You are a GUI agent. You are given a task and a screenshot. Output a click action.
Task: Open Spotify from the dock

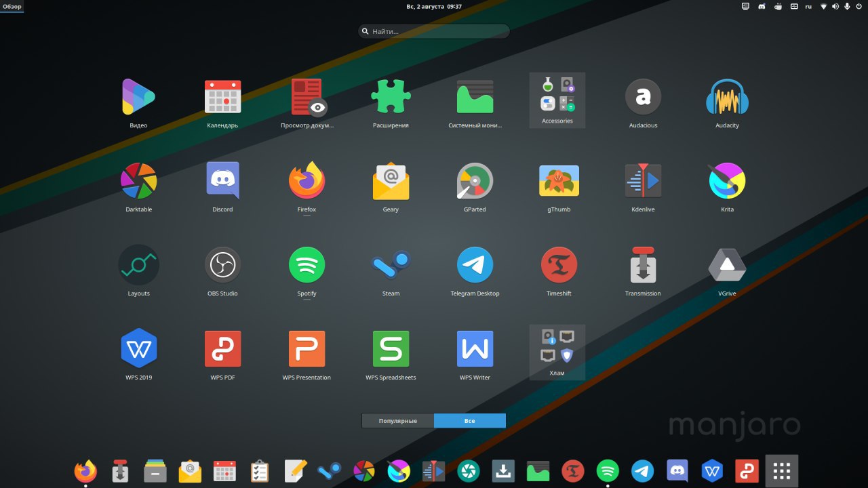[608, 470]
